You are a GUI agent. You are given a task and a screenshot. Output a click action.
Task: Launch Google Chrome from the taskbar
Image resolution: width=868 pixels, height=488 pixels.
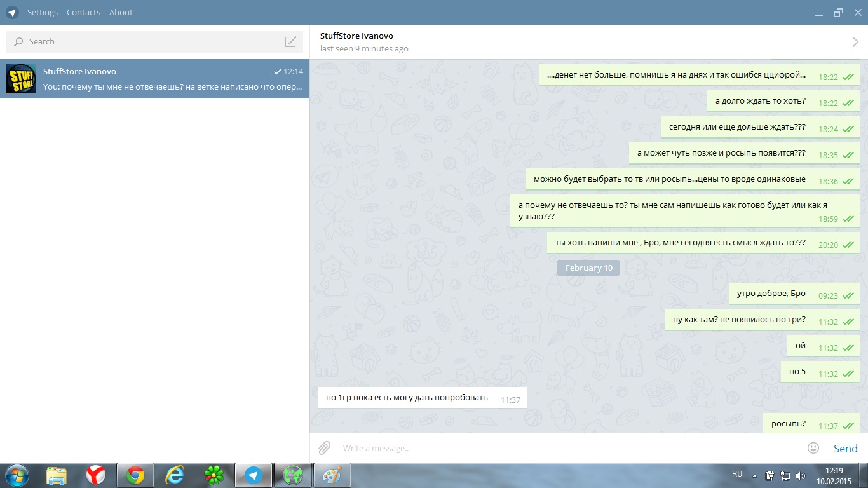click(x=135, y=475)
